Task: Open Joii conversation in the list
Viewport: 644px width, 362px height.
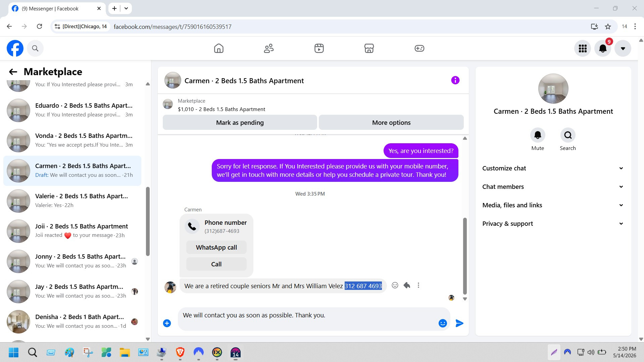Action: click(x=72, y=231)
